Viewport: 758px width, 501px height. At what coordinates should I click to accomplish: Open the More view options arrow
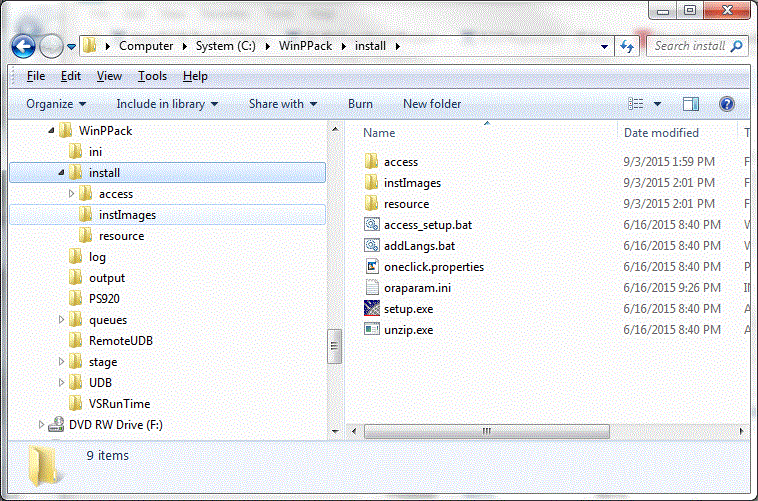coord(657,104)
